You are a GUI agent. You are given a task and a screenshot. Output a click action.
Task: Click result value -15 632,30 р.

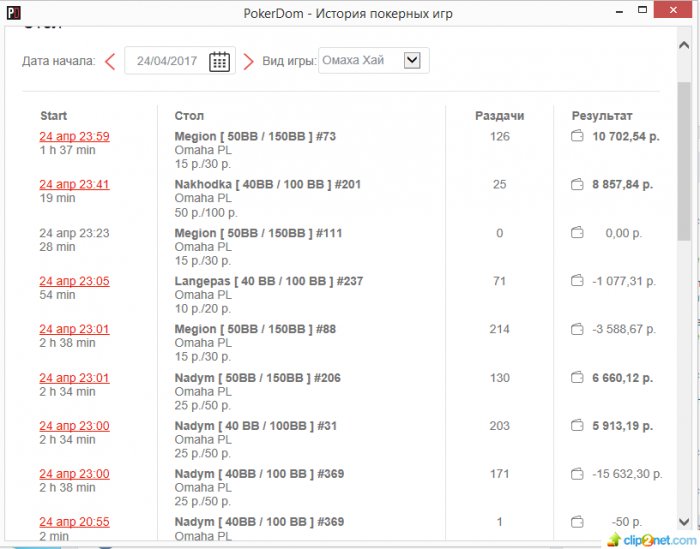coord(627,474)
